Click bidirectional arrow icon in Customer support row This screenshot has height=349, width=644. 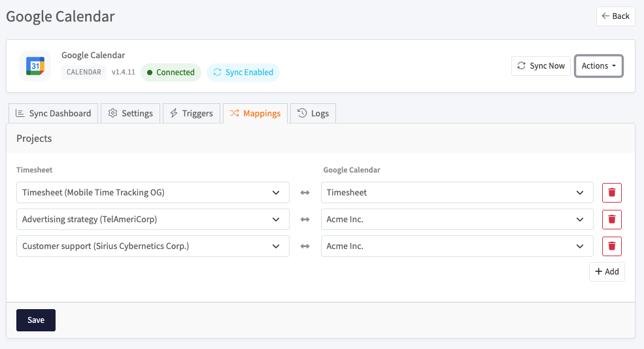pos(305,246)
